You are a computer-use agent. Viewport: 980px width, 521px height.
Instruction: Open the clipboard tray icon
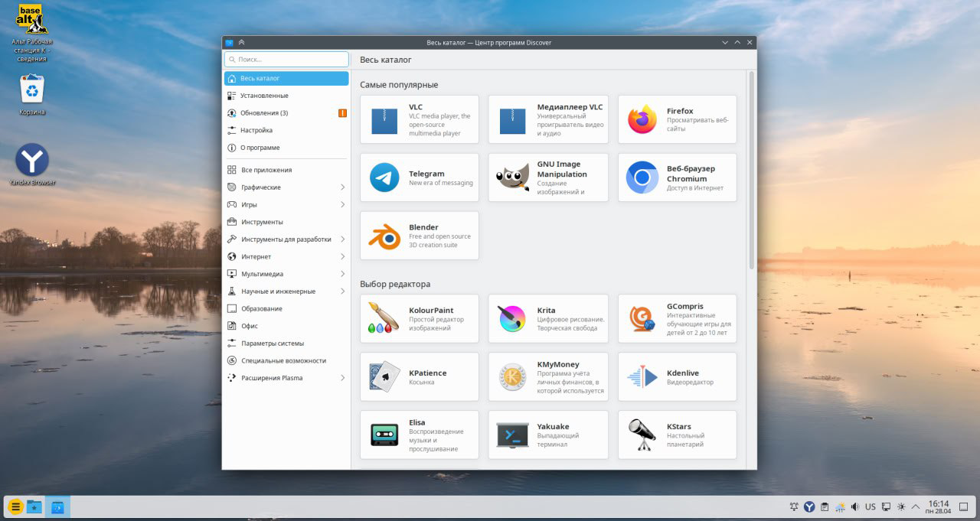click(825, 506)
